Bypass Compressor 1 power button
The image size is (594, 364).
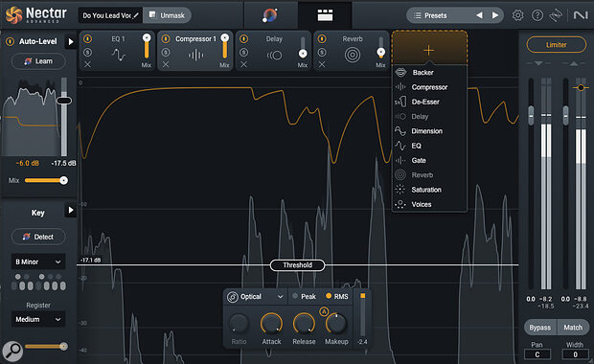[166, 38]
